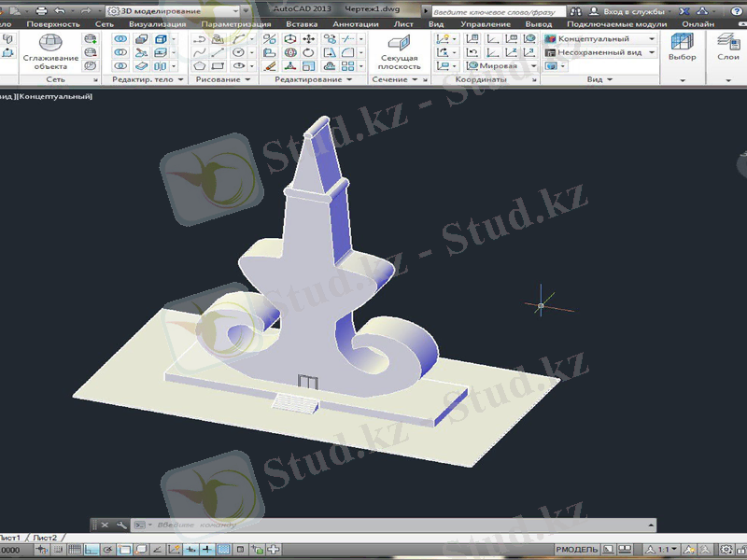Select the Section Plane (Секущая плоскость) tool
Image resolution: width=747 pixels, height=560 pixels.
tap(400, 52)
